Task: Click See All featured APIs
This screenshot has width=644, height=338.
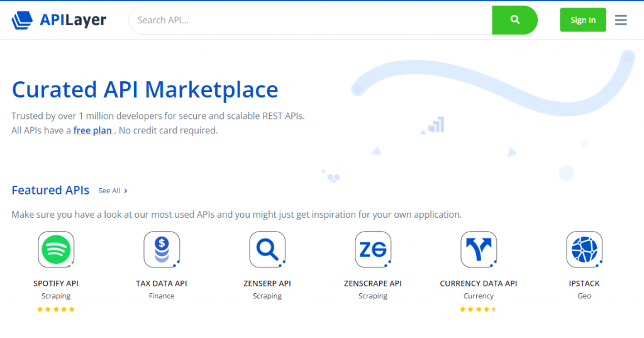Action: tap(113, 191)
